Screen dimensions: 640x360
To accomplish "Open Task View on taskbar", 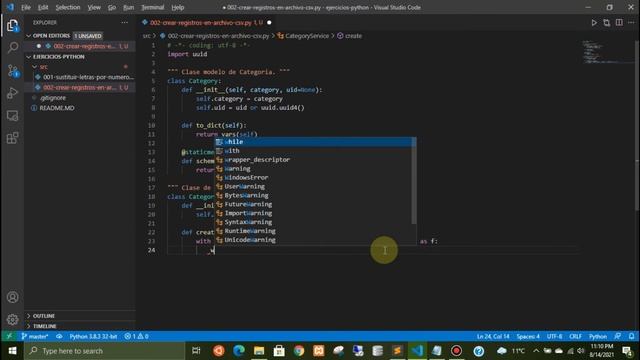I will [196, 351].
